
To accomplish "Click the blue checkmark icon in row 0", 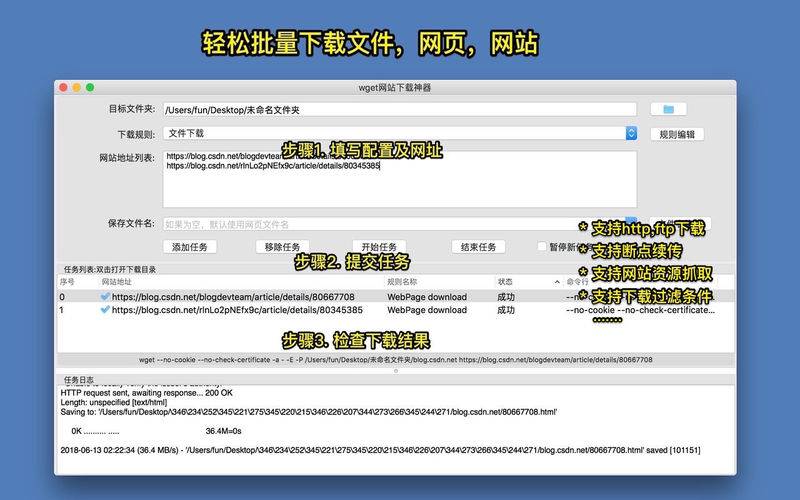I will coord(105,296).
